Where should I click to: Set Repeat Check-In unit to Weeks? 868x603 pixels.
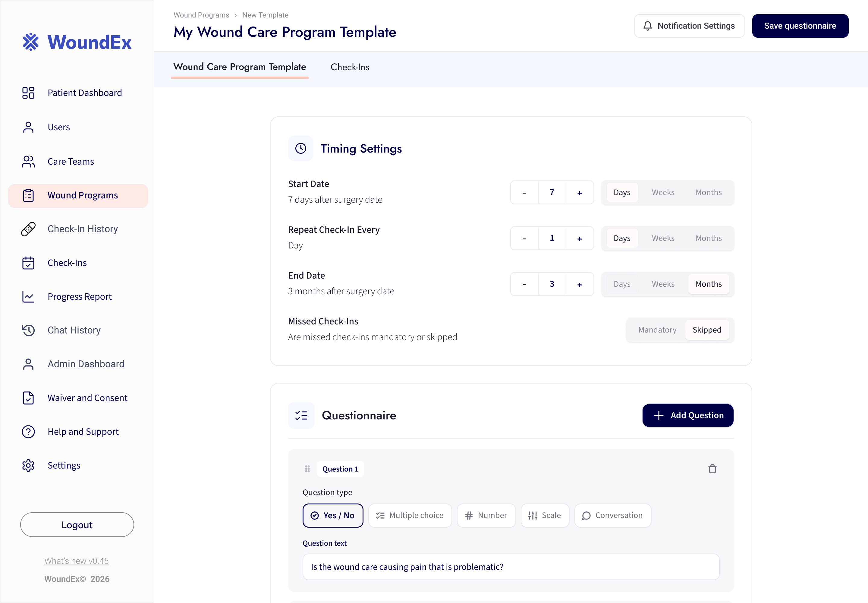[x=663, y=238]
